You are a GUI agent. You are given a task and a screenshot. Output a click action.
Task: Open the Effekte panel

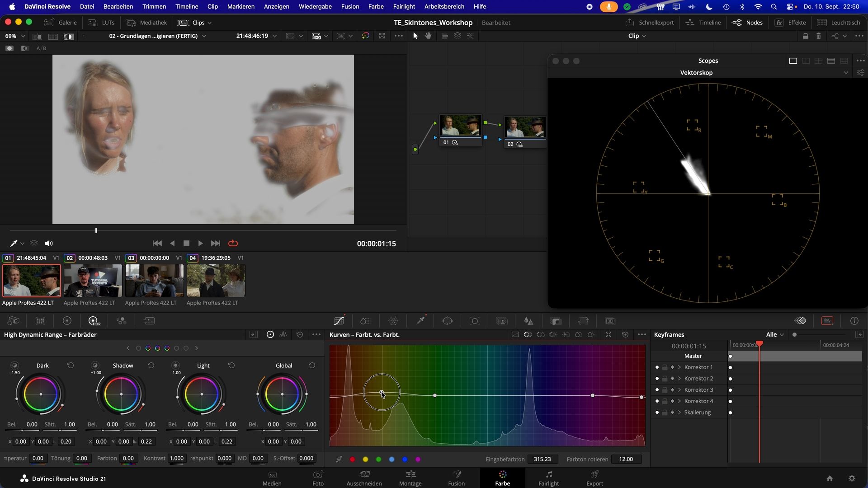(x=790, y=23)
